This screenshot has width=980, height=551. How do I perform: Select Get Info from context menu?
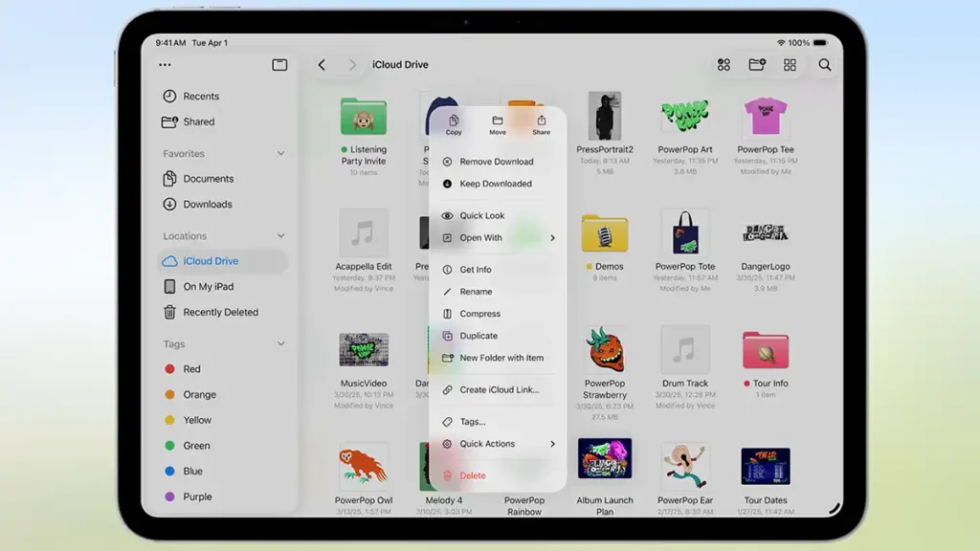pyautogui.click(x=476, y=270)
